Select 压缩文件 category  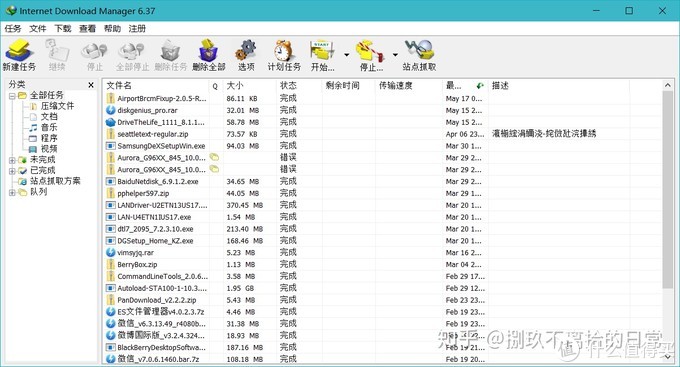tap(57, 106)
